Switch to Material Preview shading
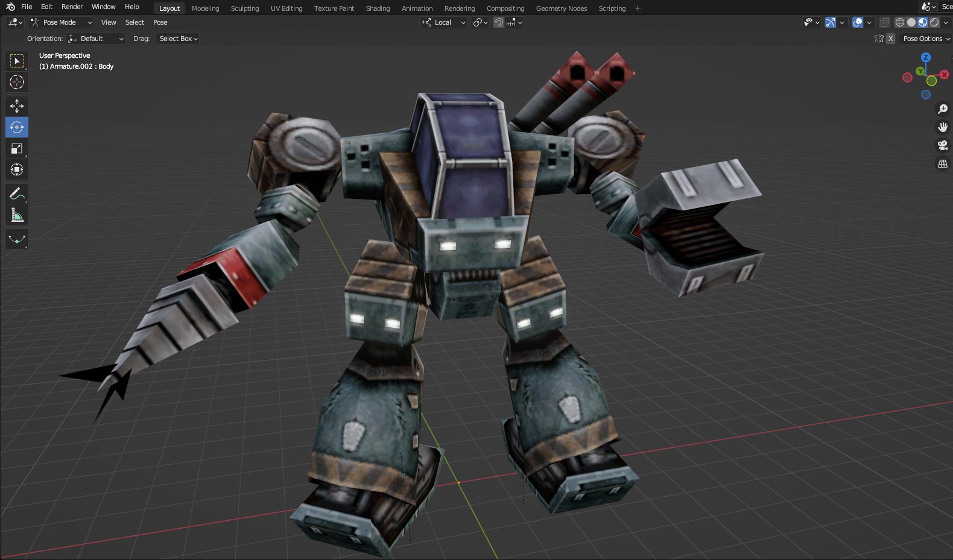 click(923, 22)
